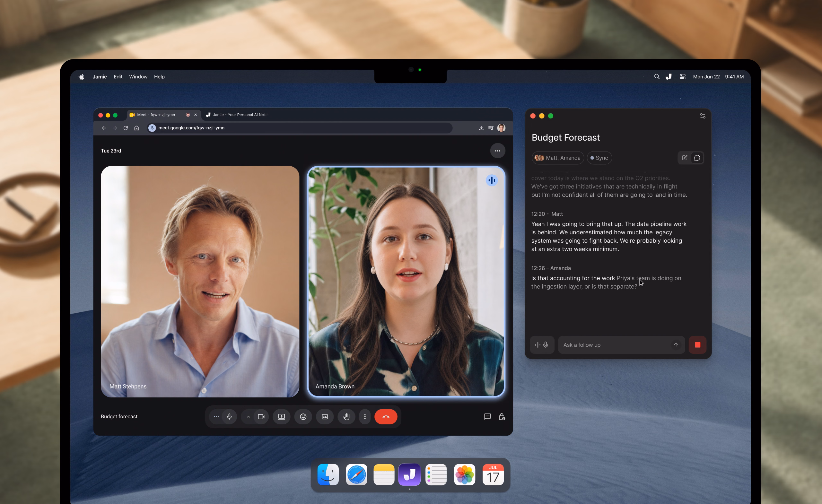Expand the camera options chevron
Viewport: 822px width, 504px height.
coord(248,417)
